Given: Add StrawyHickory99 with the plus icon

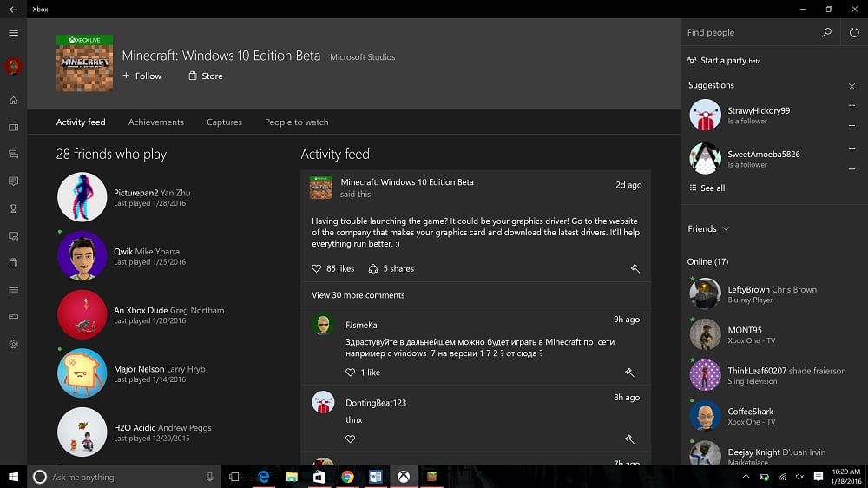Looking at the screenshot, I should pos(852,105).
